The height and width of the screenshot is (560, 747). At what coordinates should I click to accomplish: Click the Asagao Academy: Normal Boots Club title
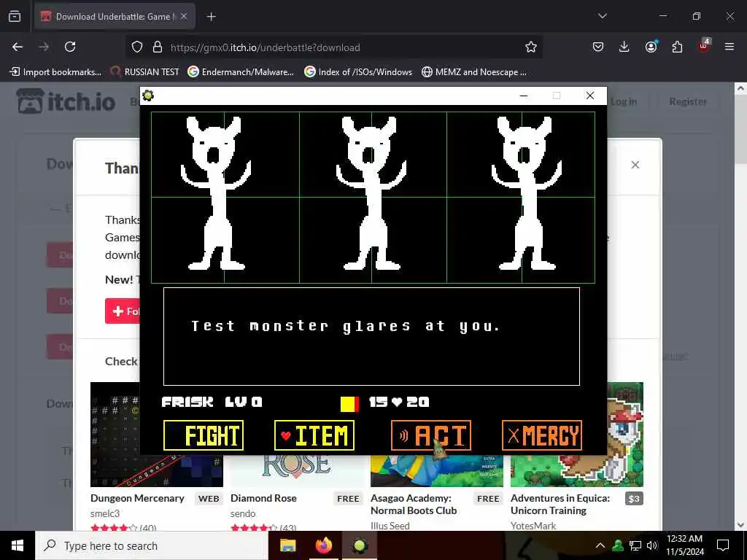(x=414, y=505)
